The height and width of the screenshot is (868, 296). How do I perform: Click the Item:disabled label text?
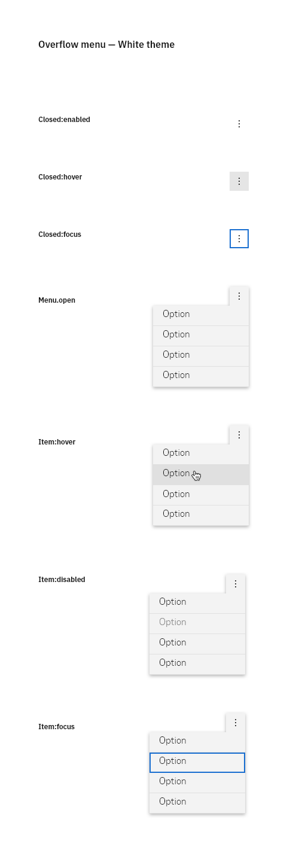click(x=62, y=580)
